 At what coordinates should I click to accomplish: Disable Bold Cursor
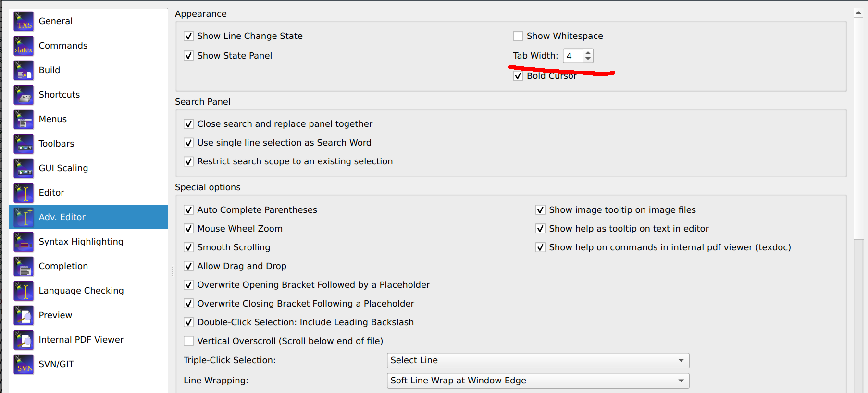(518, 75)
